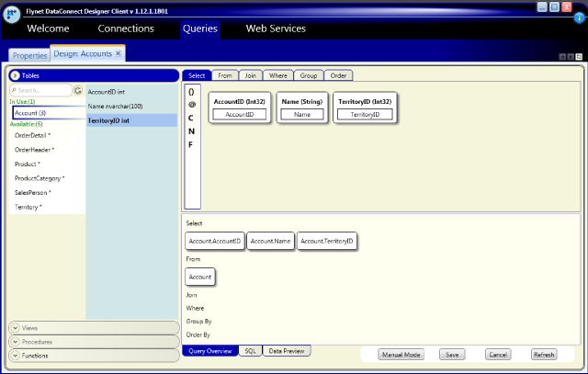588x374 pixels.
Task: Select the Select clause tab
Action: 197,75
